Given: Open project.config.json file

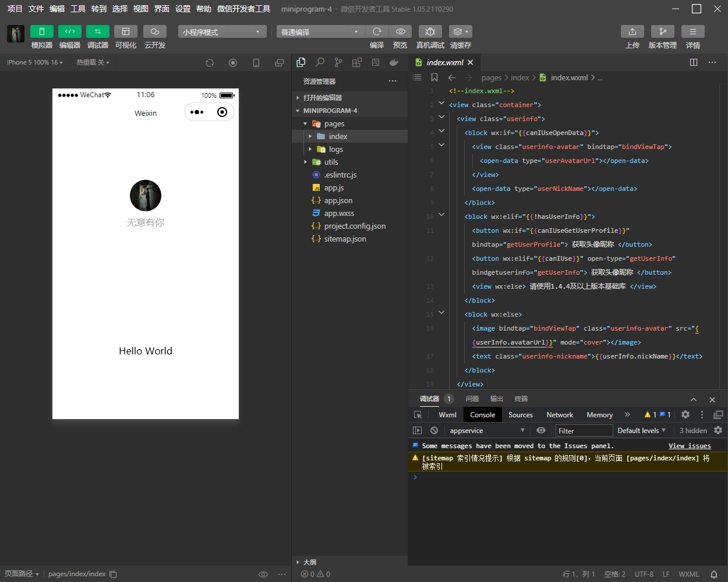Looking at the screenshot, I should pos(349,226).
